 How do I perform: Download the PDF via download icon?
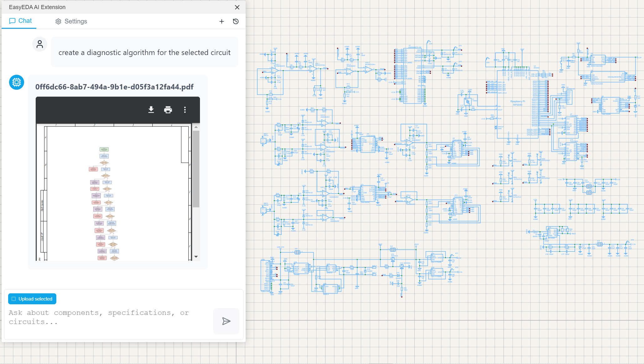151,110
